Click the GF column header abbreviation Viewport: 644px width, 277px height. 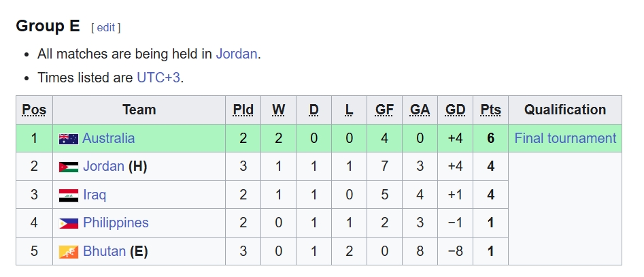tap(384, 110)
